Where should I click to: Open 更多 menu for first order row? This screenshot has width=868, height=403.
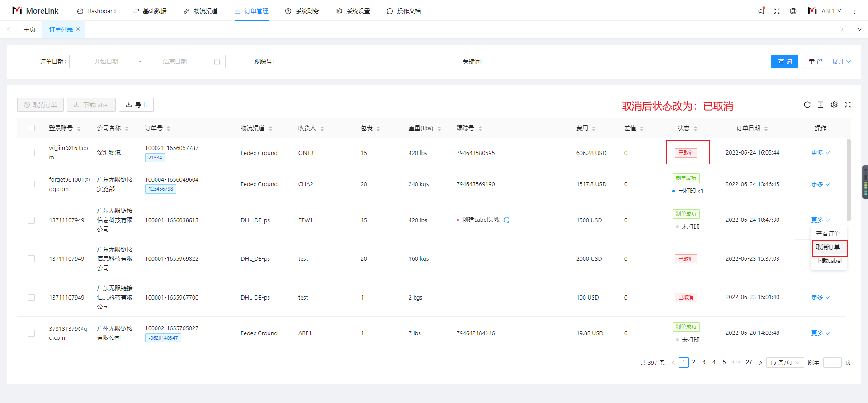[820, 153]
